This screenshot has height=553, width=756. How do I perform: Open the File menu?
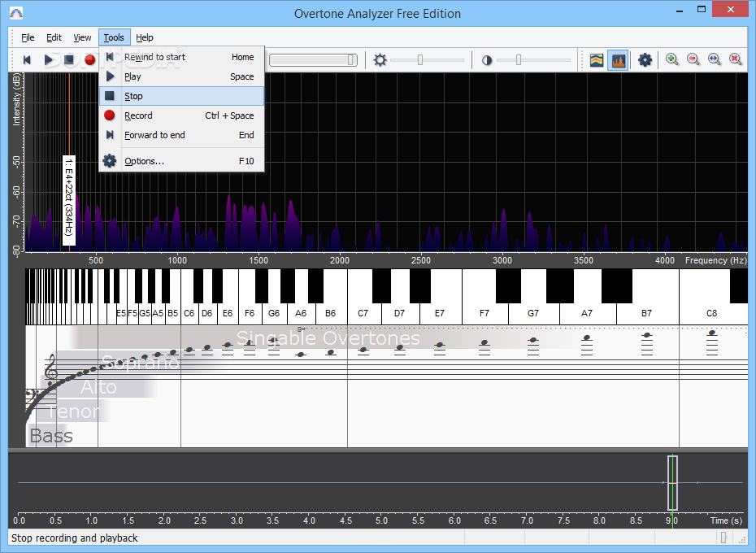tap(28, 37)
